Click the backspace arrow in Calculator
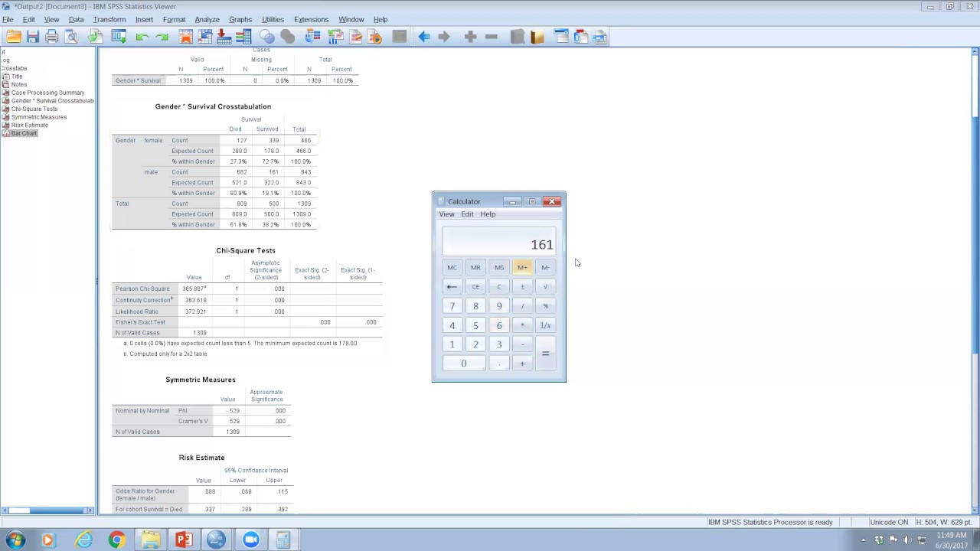Viewport: 980px width, 551px height. pyautogui.click(x=452, y=286)
